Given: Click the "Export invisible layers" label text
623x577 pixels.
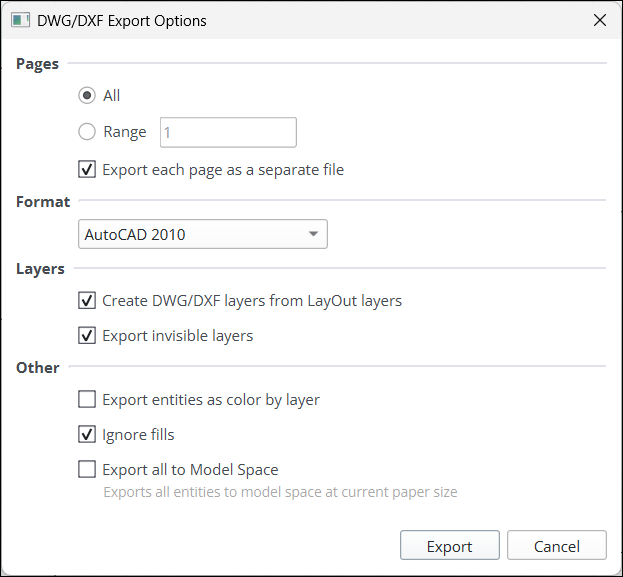Looking at the screenshot, I should (177, 336).
